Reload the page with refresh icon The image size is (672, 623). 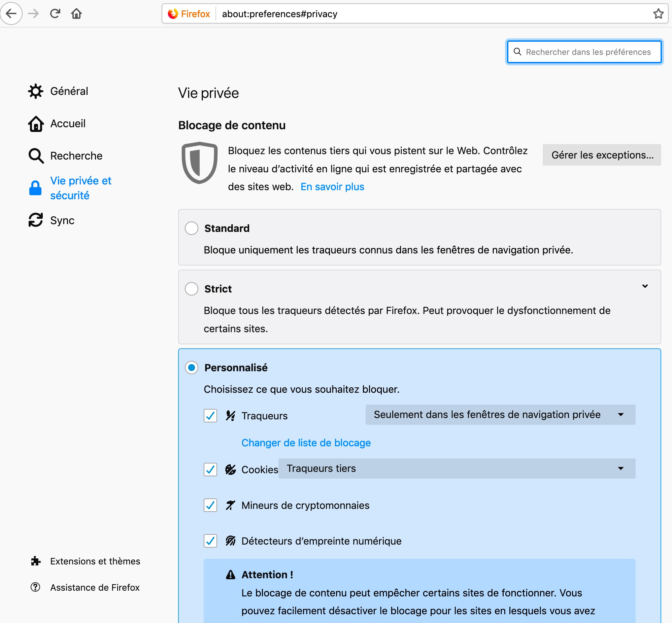(x=55, y=13)
